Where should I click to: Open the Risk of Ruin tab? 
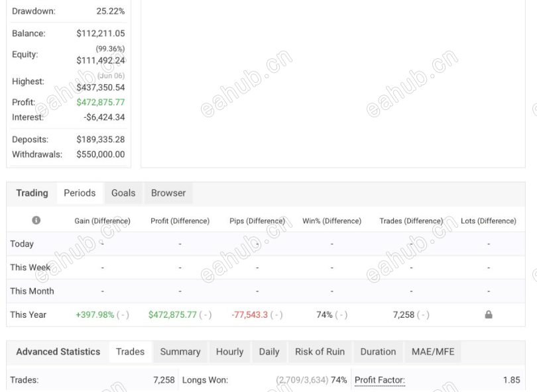320,352
